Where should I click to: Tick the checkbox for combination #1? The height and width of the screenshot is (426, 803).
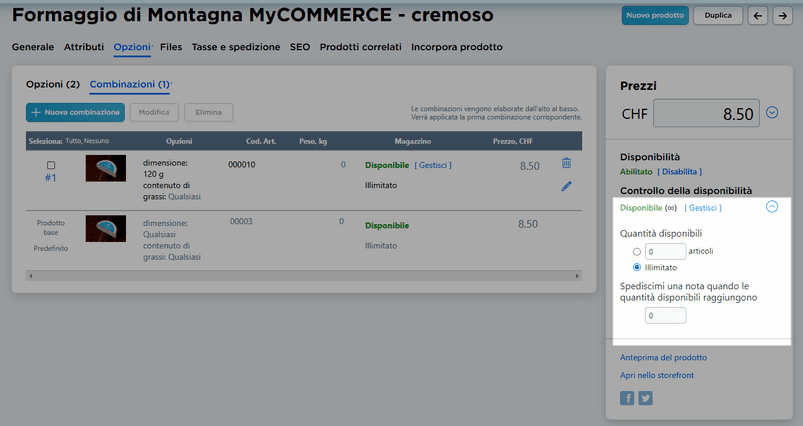(51, 165)
